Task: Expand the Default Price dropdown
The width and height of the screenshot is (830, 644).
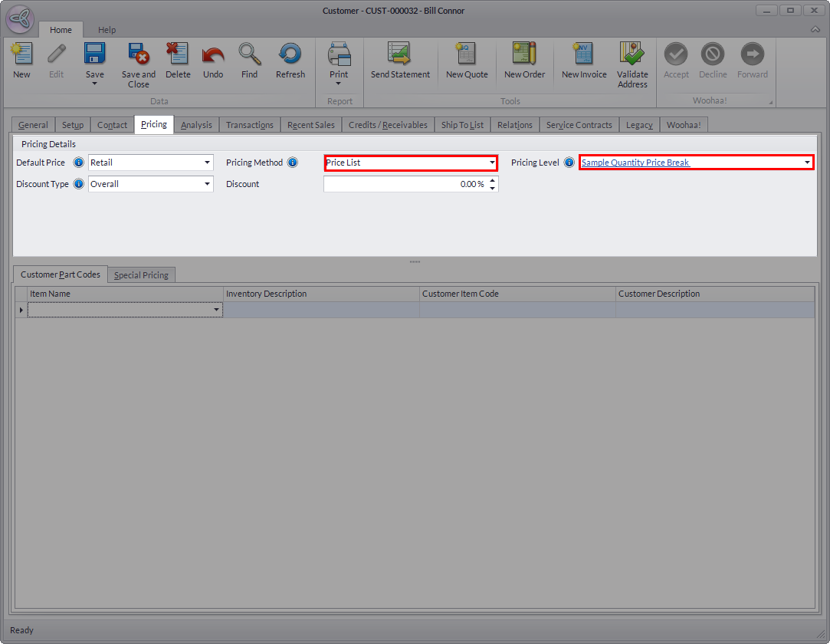Action: click(207, 163)
